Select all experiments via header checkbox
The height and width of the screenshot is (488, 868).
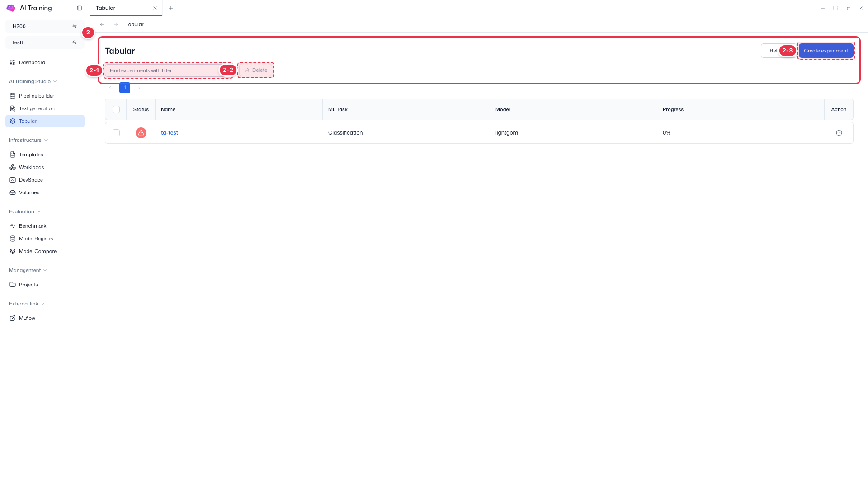[116, 109]
